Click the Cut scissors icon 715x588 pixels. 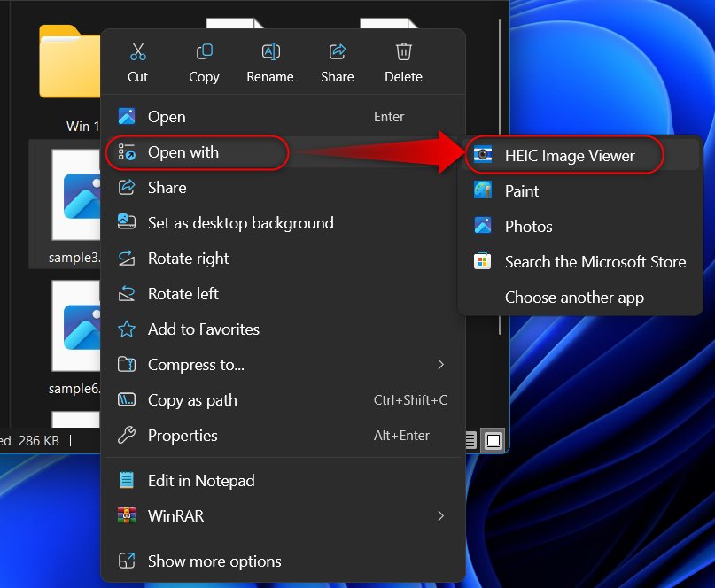[137, 51]
